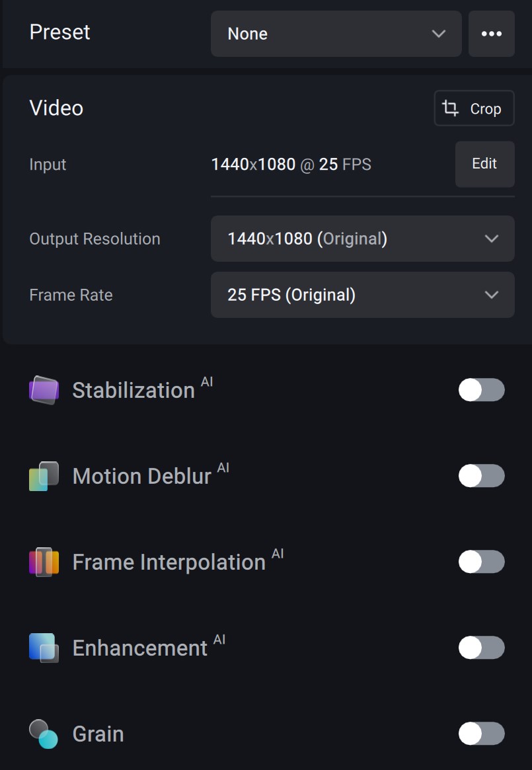The image size is (532, 770).
Task: Toggle Grain on
Action: coord(481,734)
